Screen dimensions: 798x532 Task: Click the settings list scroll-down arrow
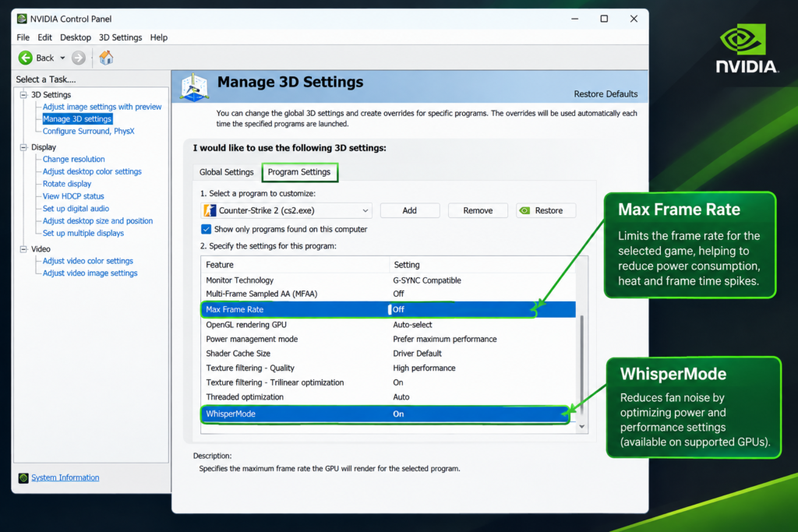pos(581,427)
